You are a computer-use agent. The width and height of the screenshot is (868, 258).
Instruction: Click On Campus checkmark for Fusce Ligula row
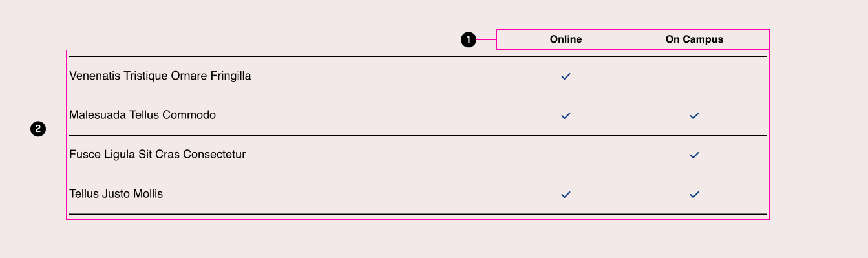(x=694, y=155)
